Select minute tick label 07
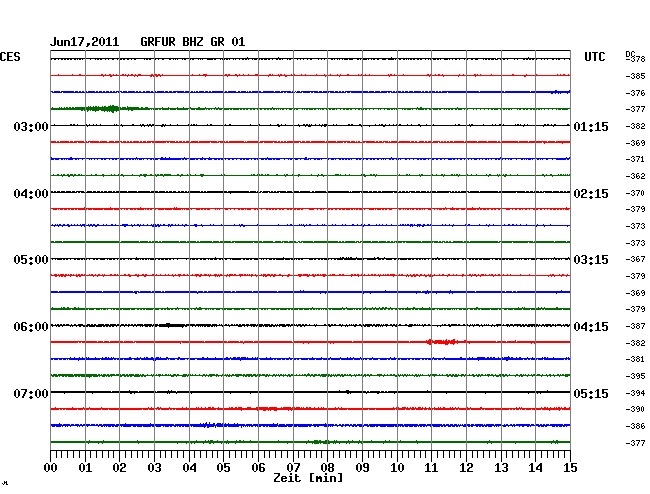650x494 pixels. coord(293,467)
